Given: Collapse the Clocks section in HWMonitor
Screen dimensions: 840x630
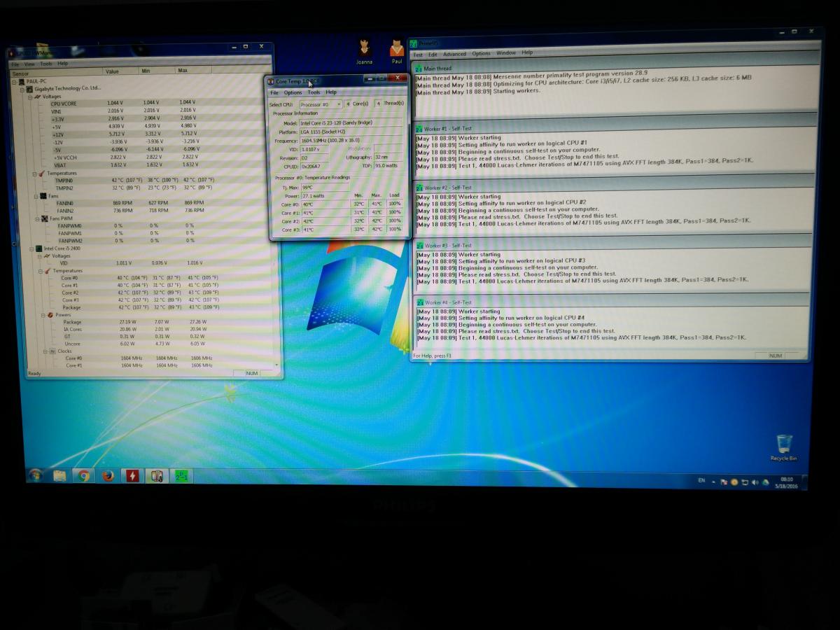Looking at the screenshot, I should pos(45,351).
